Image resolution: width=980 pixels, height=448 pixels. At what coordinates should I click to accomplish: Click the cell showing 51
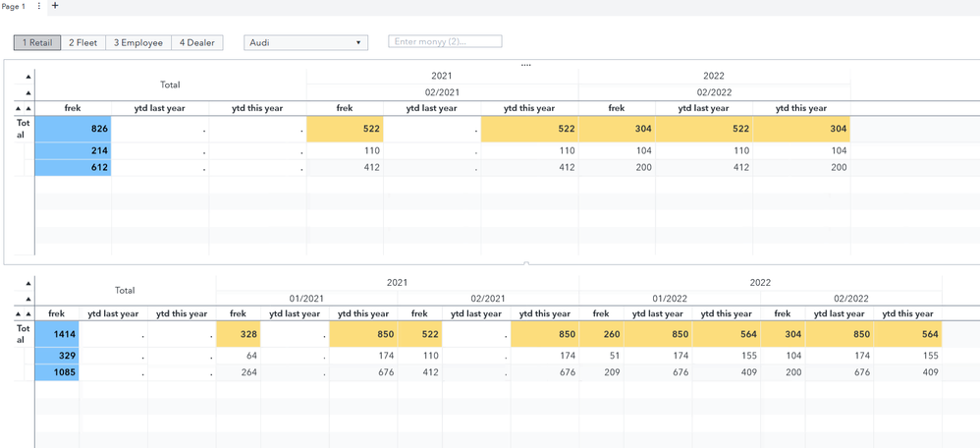(x=601, y=356)
